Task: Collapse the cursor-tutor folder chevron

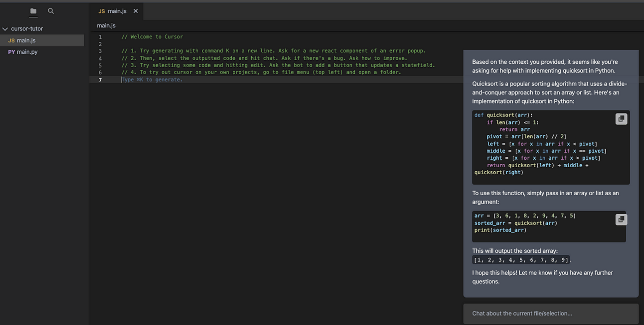Action: click(x=5, y=29)
